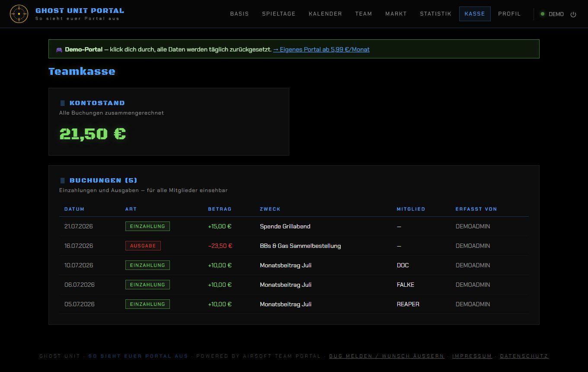Screen dimensions: 588x372
Task: Select the Kasse navigation item
Action: (x=475, y=14)
